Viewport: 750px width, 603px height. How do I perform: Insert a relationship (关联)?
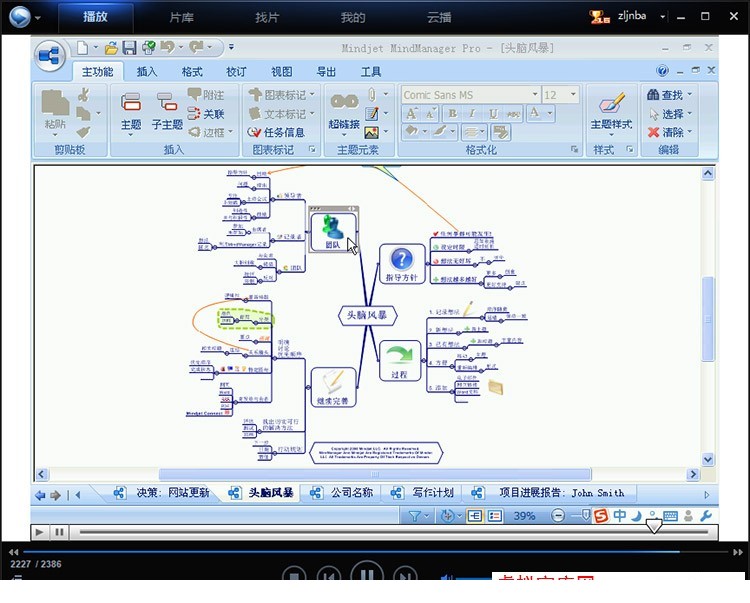206,114
